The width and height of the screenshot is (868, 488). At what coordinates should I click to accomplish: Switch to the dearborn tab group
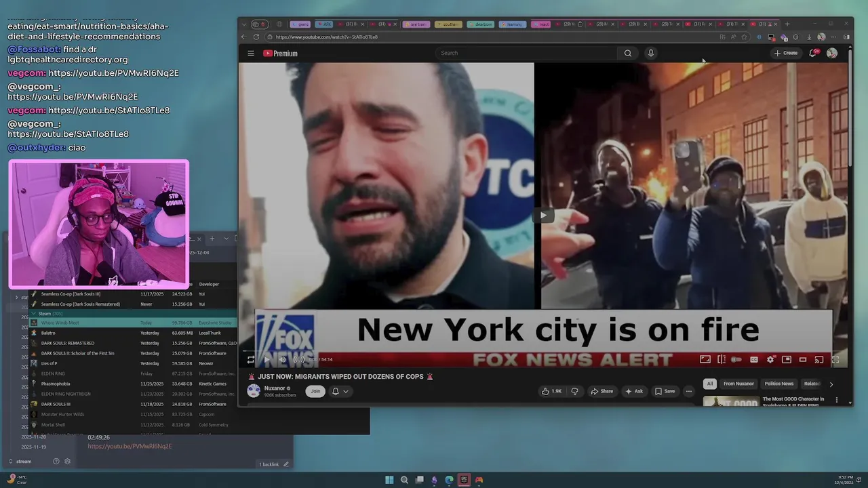[481, 24]
